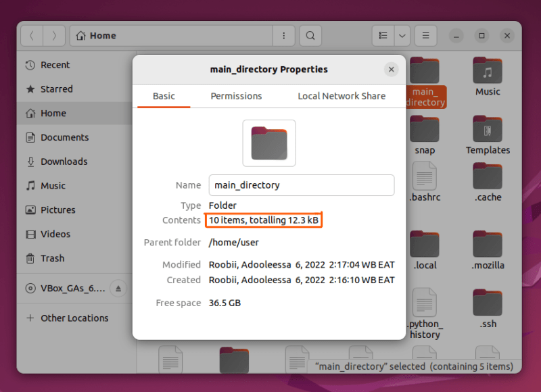This screenshot has width=541, height=392.
Task: Open the hamburger menu
Action: click(x=425, y=35)
